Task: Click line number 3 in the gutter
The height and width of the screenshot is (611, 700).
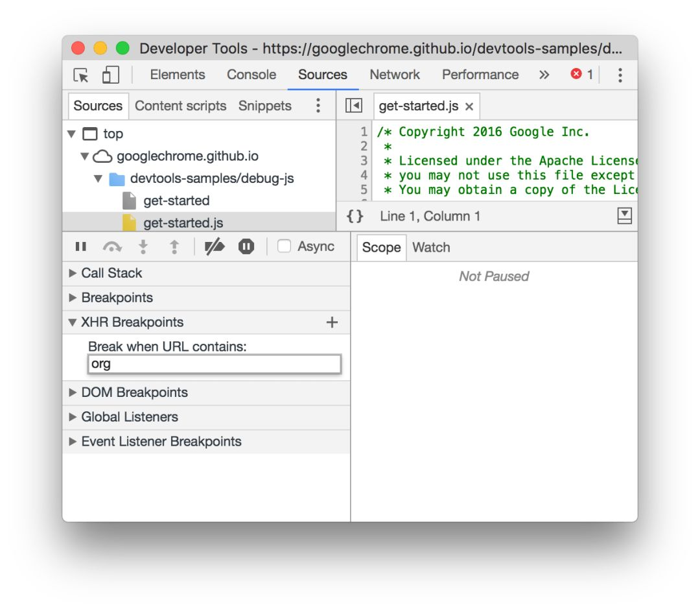Action: point(364,160)
